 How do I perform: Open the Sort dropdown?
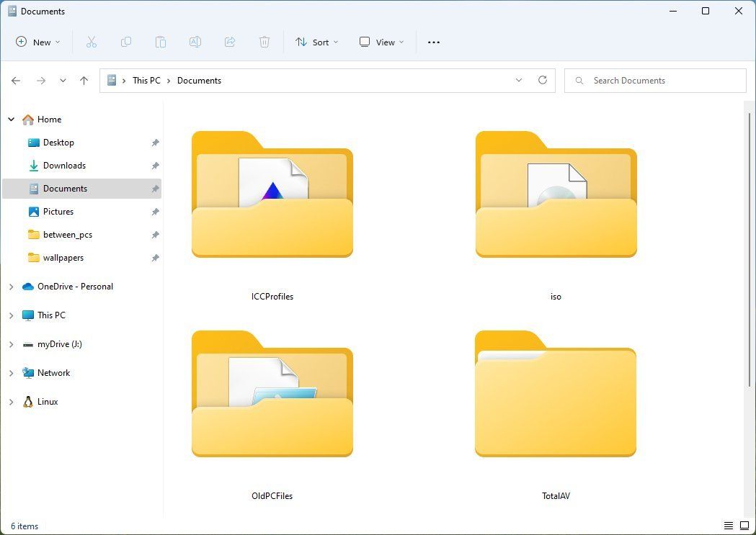[317, 42]
